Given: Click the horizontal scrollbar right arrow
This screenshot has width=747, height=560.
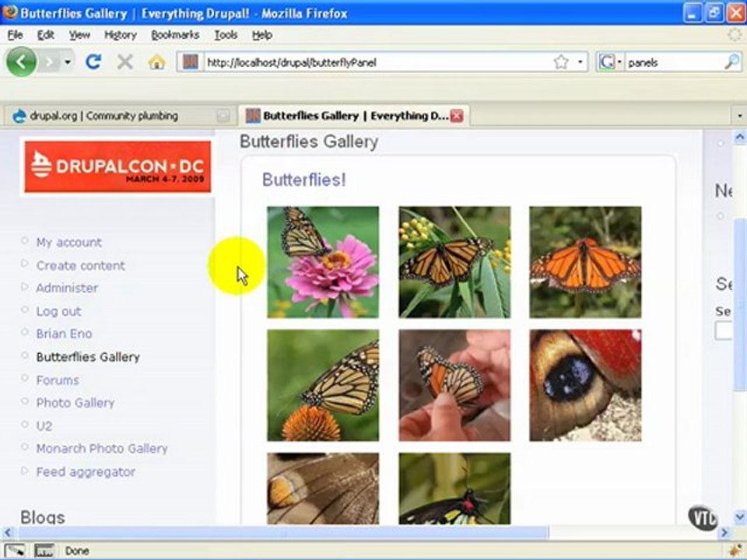Looking at the screenshot, I should pyautogui.click(x=724, y=532).
